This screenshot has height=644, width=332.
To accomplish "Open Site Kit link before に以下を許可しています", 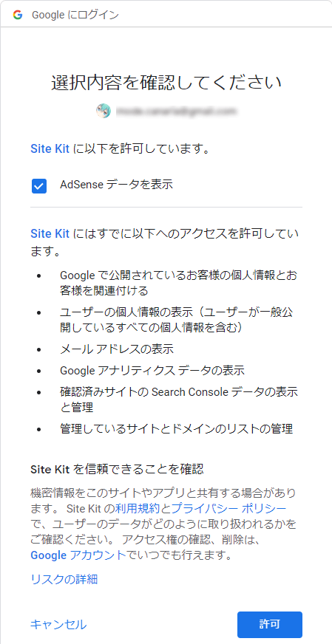I will coord(50,148).
